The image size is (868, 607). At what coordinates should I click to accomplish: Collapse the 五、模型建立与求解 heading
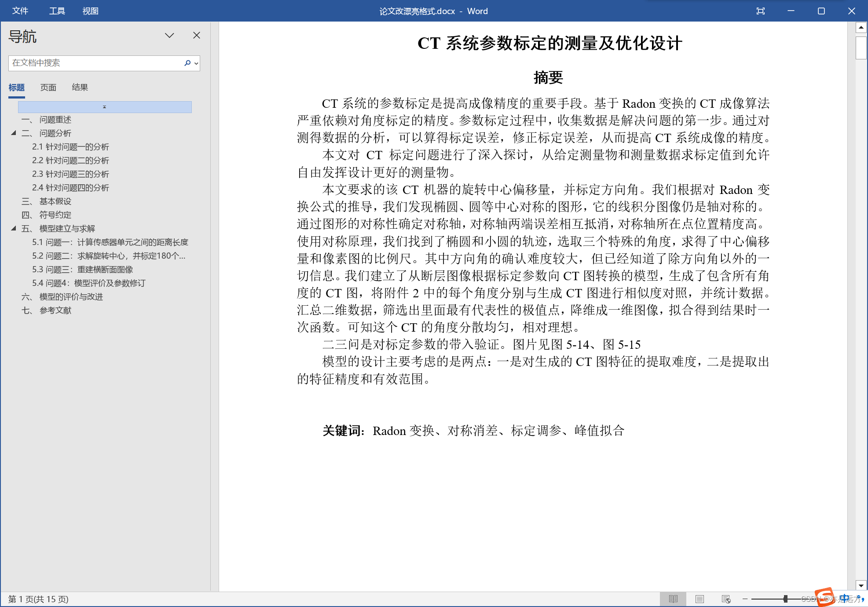click(x=14, y=228)
